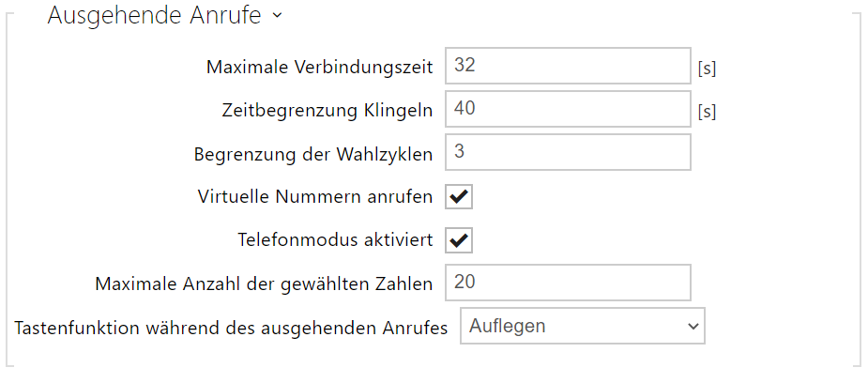Click the Zeitbegrenzung Klingeln input field
The image size is (868, 383).
tap(568, 109)
